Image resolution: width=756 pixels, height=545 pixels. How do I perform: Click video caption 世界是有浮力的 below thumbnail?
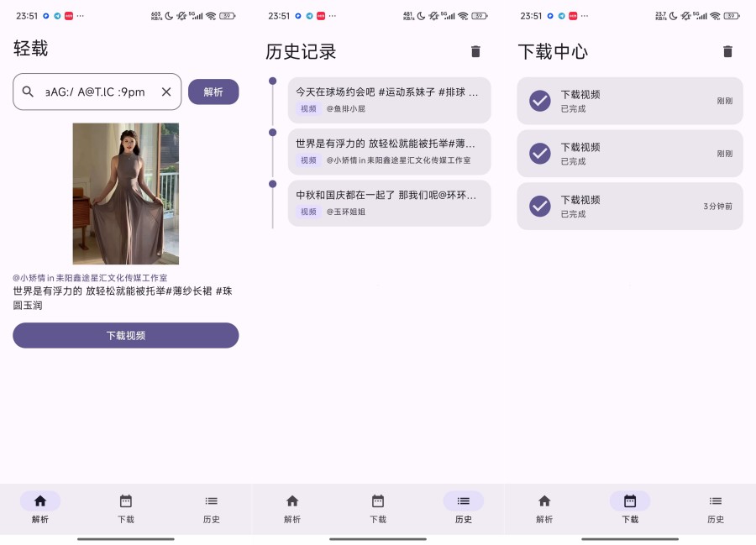[x=123, y=298]
